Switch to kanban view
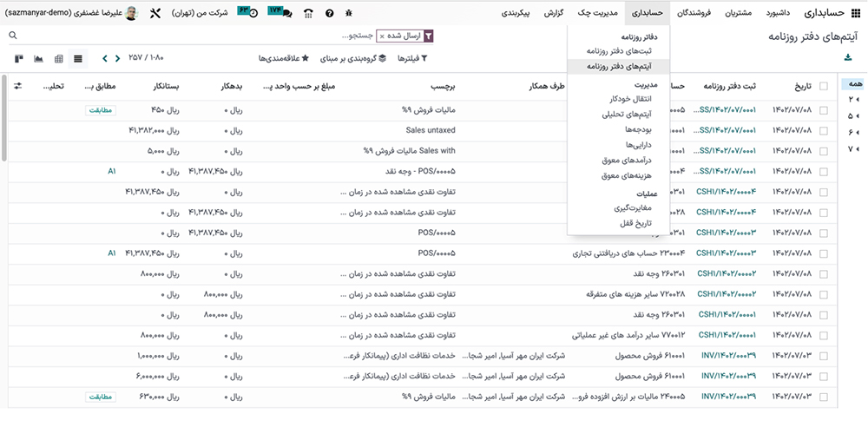868x427 pixels. (x=18, y=59)
